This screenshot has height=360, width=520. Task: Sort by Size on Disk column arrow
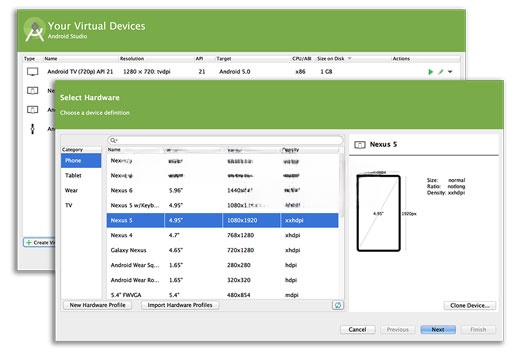point(350,58)
